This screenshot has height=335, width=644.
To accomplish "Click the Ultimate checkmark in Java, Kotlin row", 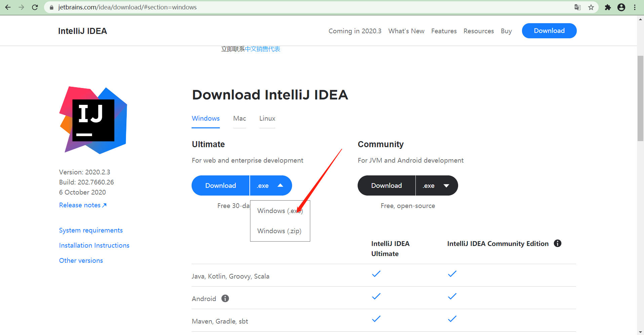I will [x=376, y=274].
